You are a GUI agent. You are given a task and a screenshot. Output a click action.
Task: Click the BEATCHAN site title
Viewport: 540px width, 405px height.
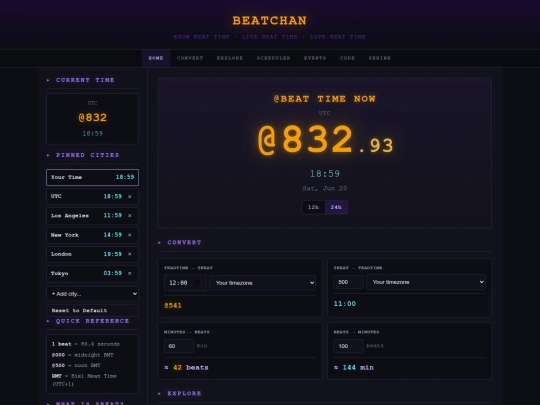tap(270, 21)
